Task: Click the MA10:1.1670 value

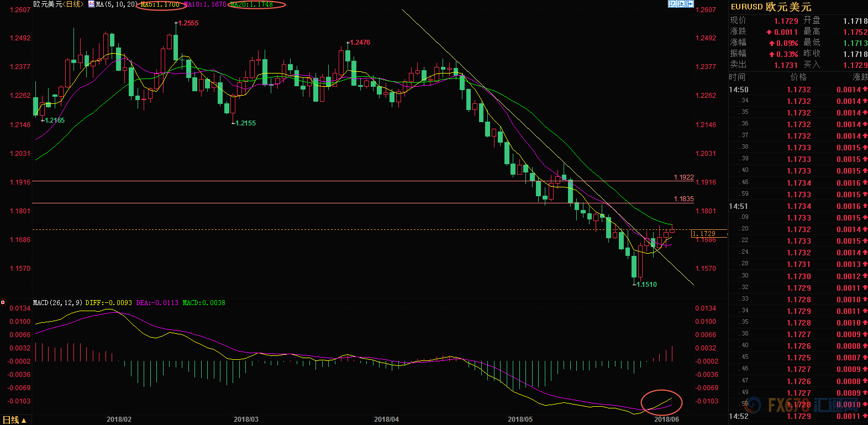Action: pyautogui.click(x=205, y=4)
